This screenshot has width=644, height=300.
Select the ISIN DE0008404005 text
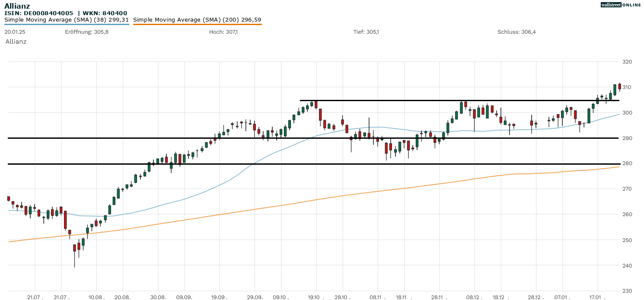39,13
